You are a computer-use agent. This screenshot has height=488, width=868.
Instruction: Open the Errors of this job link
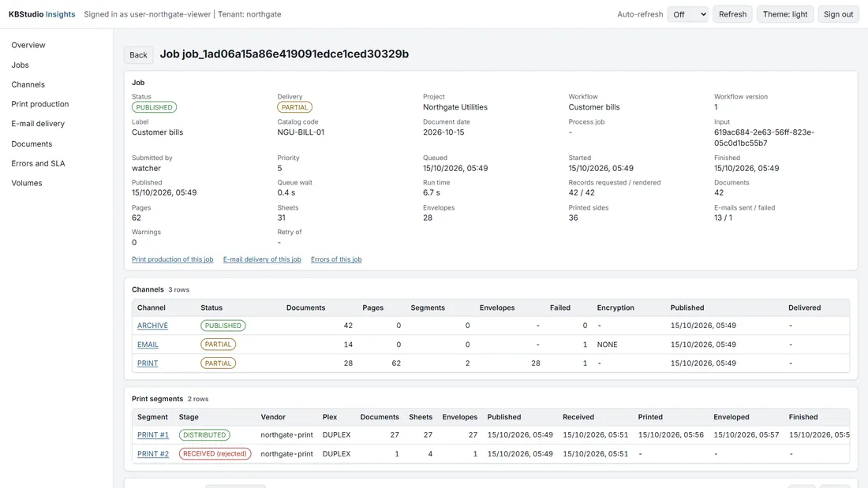pos(336,259)
